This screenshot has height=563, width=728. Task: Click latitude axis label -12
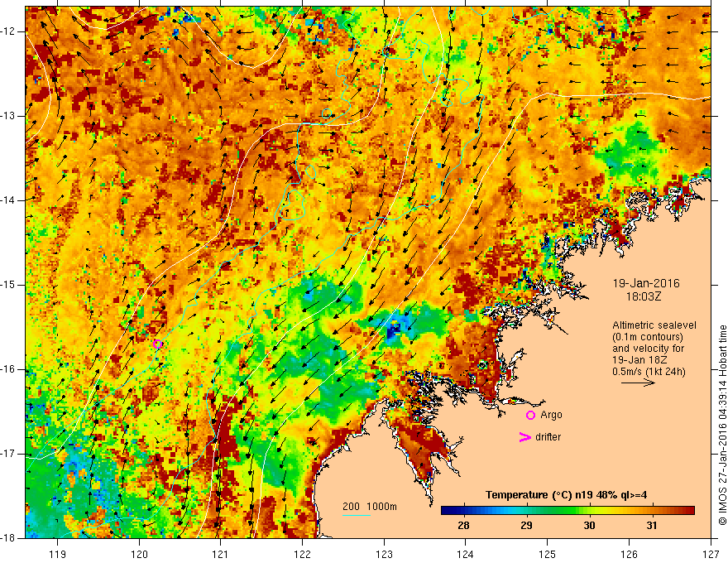point(8,31)
